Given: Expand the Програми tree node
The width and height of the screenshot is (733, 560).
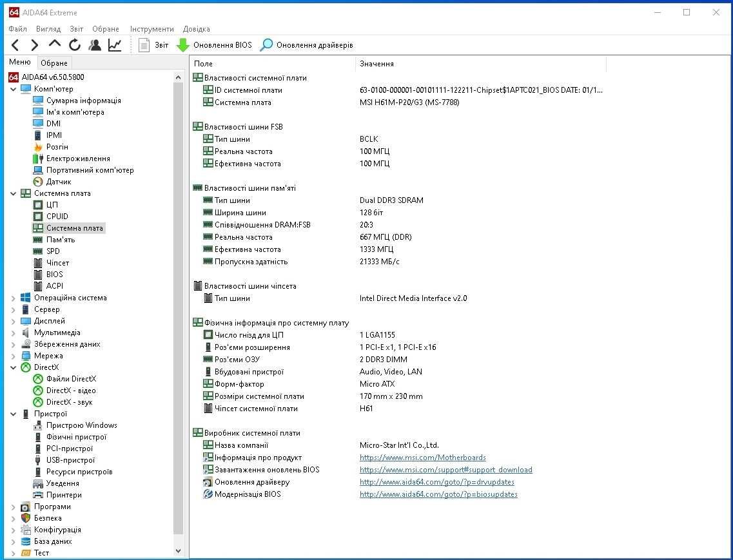Looking at the screenshot, I should click(x=13, y=507).
